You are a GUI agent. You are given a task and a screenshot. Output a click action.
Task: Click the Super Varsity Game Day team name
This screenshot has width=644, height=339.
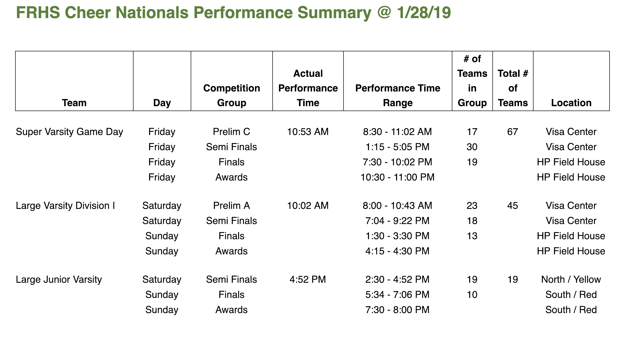click(x=69, y=132)
